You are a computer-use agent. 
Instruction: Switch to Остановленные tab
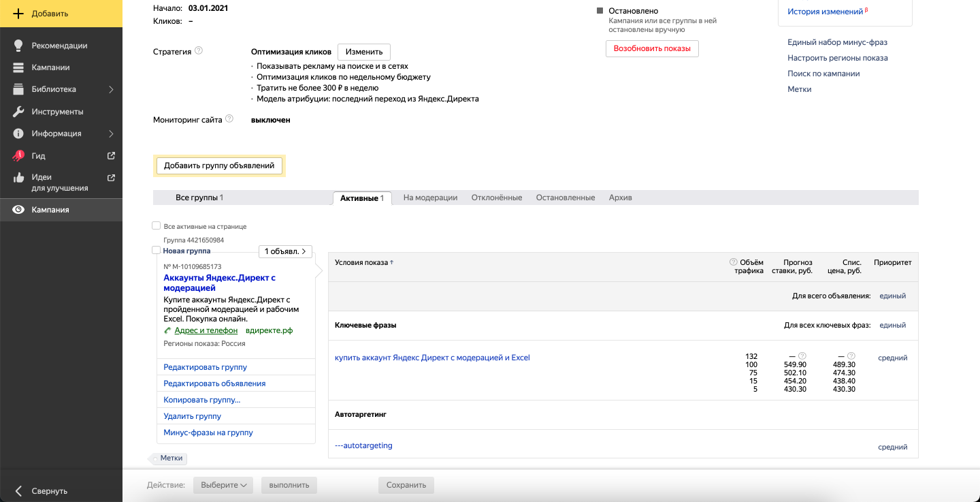pos(566,198)
